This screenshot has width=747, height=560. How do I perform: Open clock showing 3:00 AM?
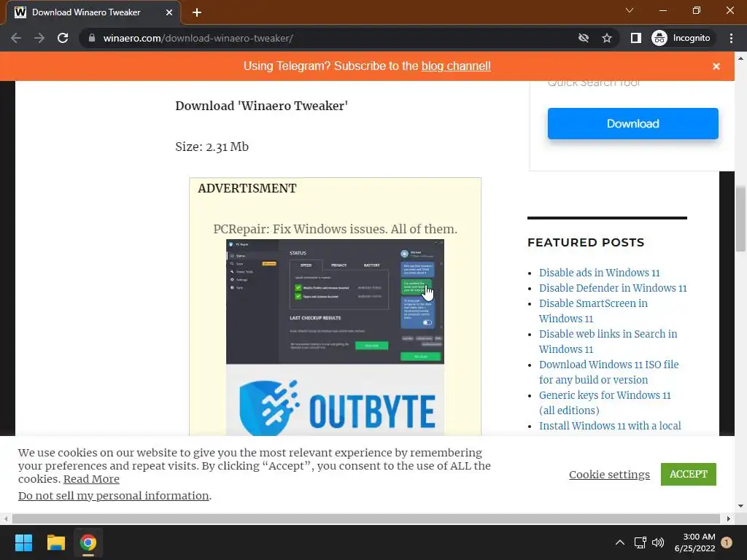695,542
